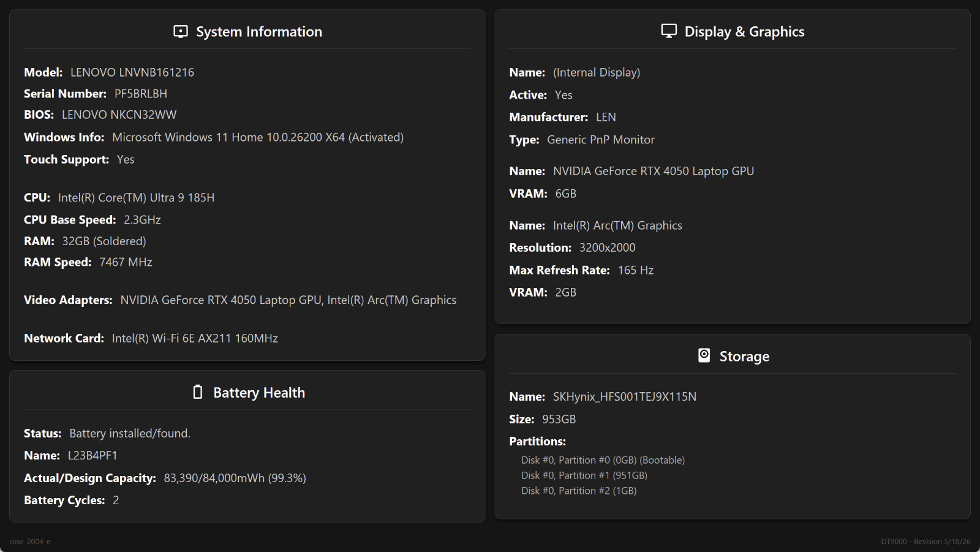
Task: Select model value LENOVO LNVNB161216
Action: (132, 72)
